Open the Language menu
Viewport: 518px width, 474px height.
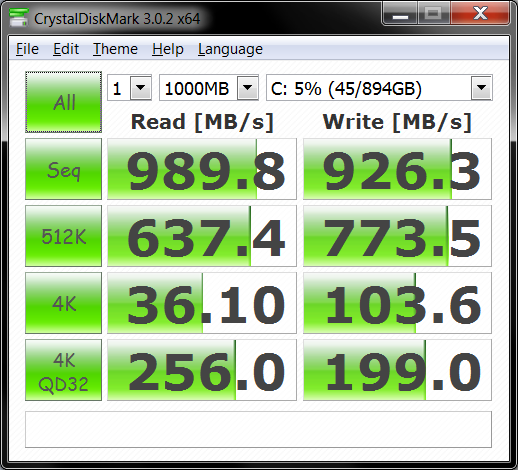pos(230,49)
